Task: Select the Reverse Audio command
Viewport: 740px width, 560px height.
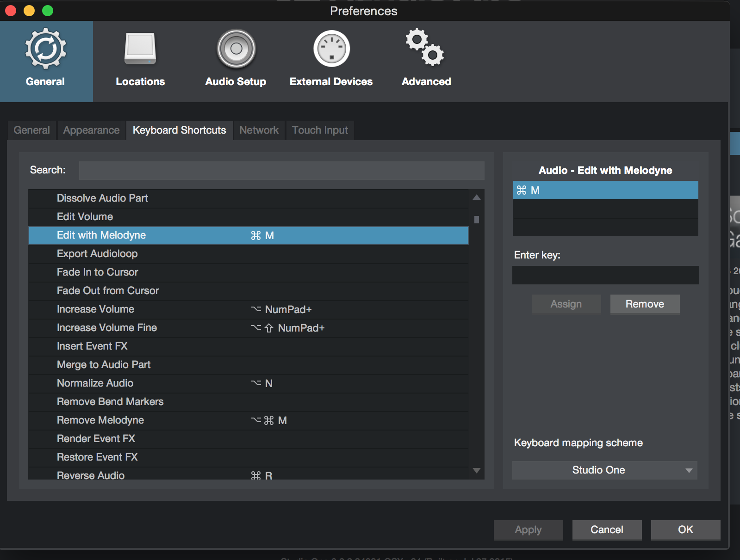Action: (249, 474)
